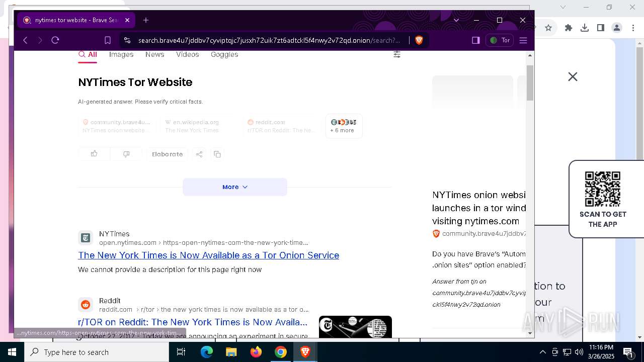
Task: Go forward in Brave browser
Action: point(40,40)
